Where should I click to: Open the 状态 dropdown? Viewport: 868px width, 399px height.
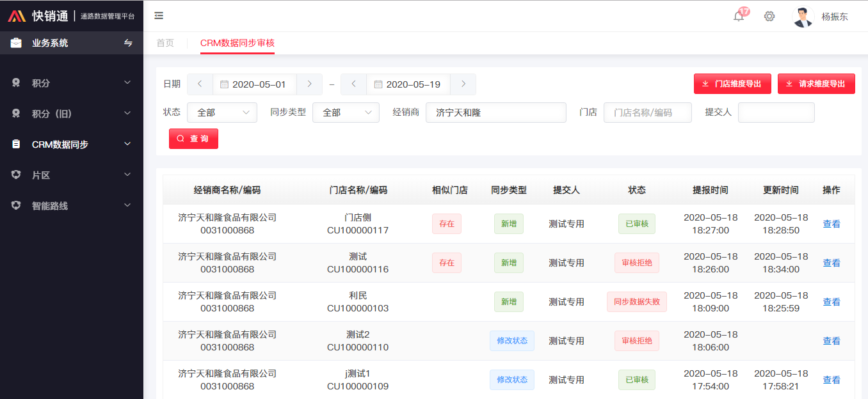tap(222, 113)
